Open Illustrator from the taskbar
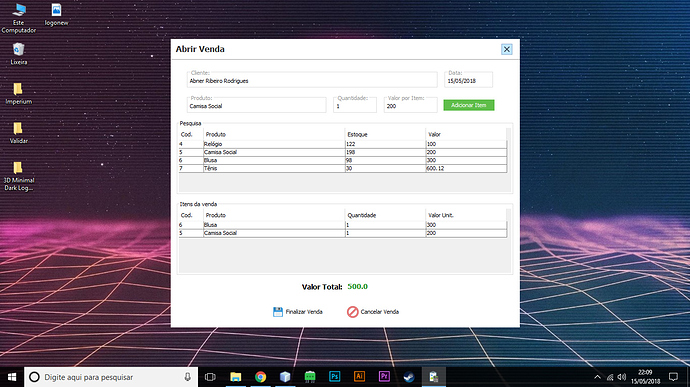This screenshot has height=387, width=690. pyautogui.click(x=360, y=376)
